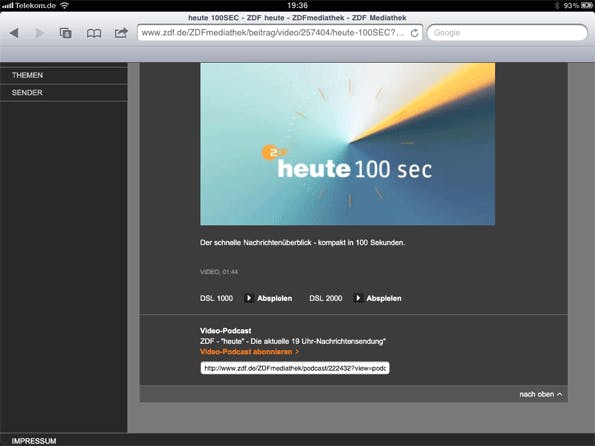The image size is (595, 446).
Task: Click the DSL 1000 Abspielen label
Action: 275,298
